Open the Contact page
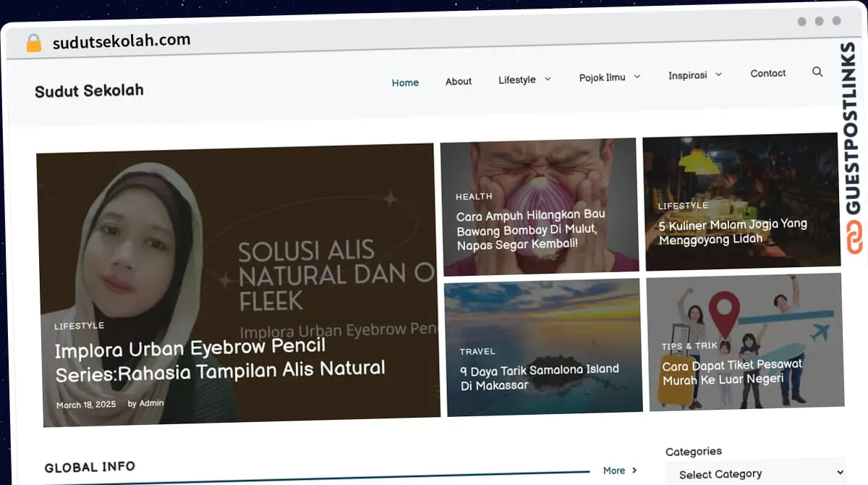The width and height of the screenshot is (868, 485). coord(768,73)
